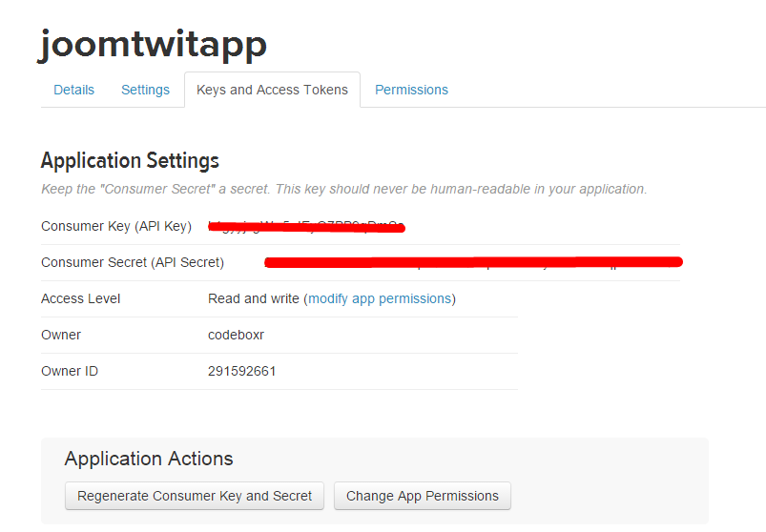Image resolution: width=766 pixels, height=532 pixels.
Task: Click the Keep the Consumer Secret note
Action: pyautogui.click(x=344, y=189)
